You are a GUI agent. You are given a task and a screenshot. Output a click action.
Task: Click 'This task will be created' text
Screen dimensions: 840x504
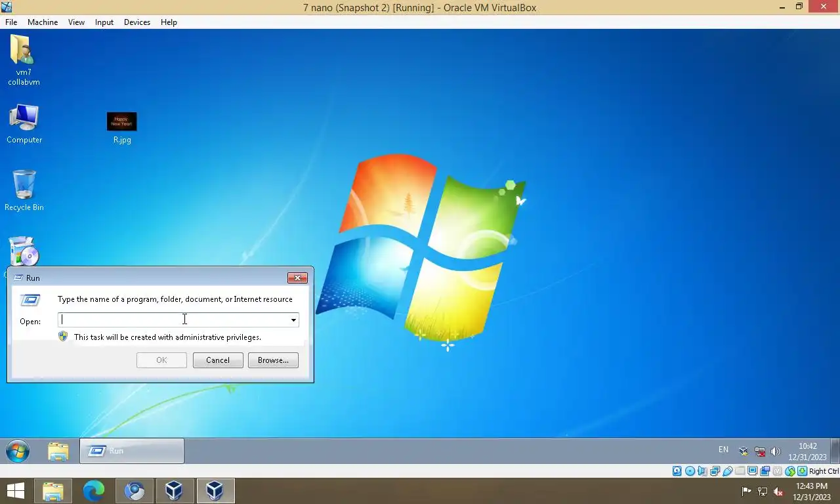[167, 337]
